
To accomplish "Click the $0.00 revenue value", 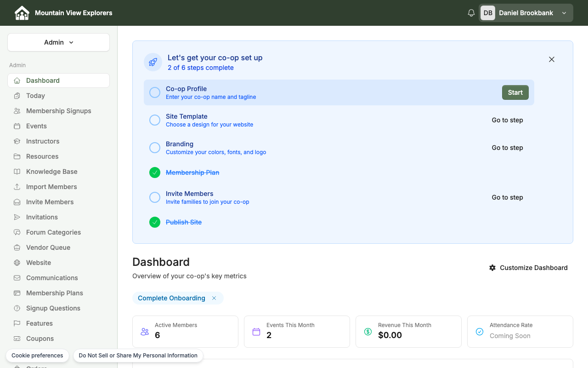I will [x=390, y=335].
